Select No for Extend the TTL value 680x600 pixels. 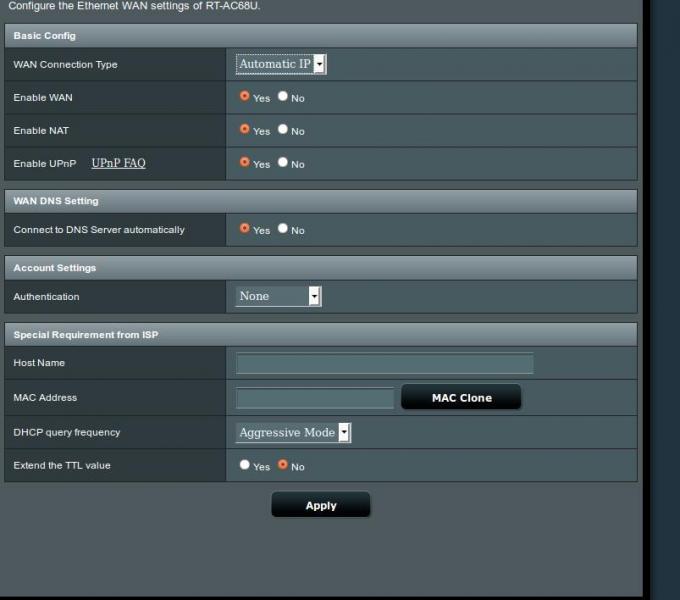point(283,465)
